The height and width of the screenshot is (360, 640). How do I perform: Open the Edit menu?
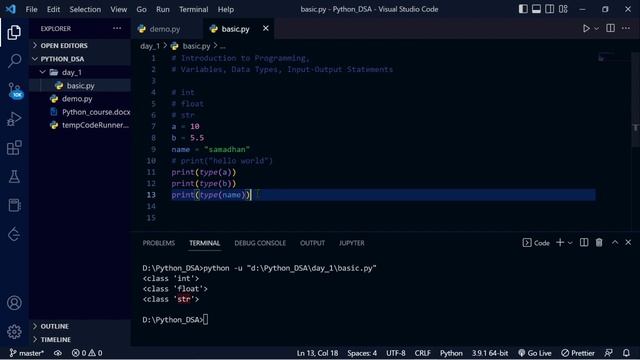click(x=53, y=9)
